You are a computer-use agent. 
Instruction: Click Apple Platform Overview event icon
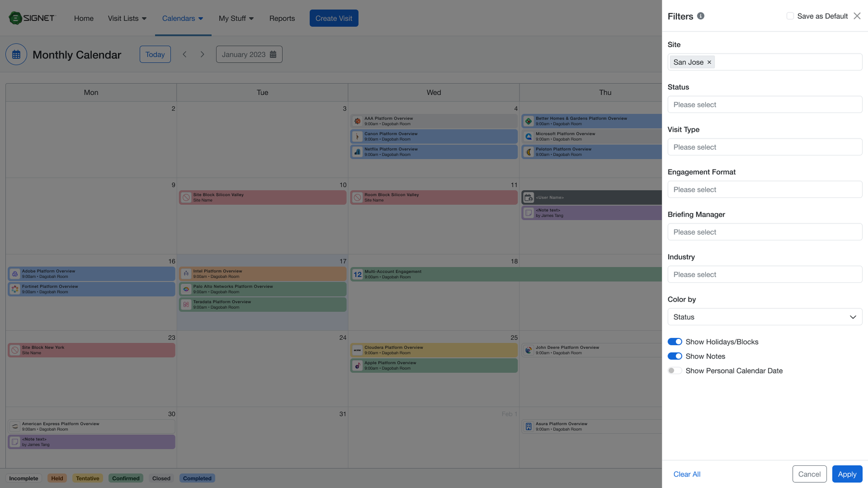357,365
